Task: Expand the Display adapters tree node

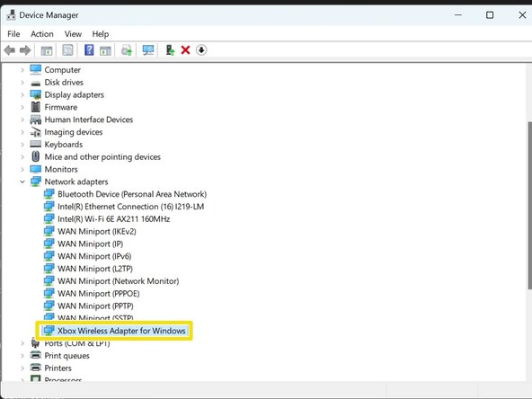Action: [22, 94]
